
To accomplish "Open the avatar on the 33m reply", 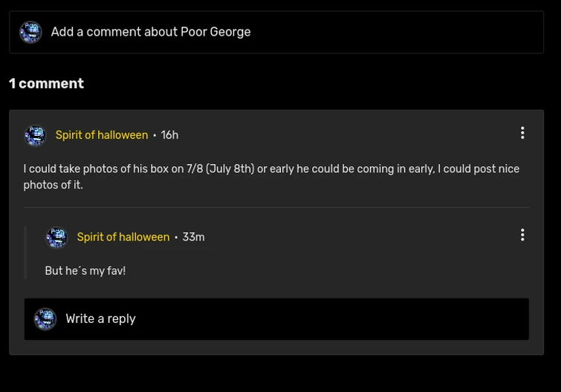I will pos(56,237).
